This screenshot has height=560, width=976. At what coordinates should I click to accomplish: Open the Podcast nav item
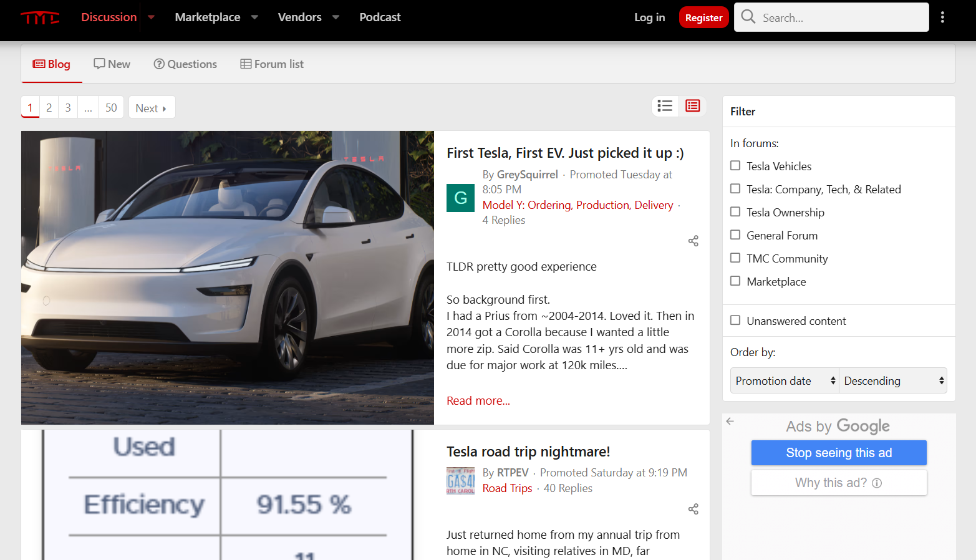(380, 17)
